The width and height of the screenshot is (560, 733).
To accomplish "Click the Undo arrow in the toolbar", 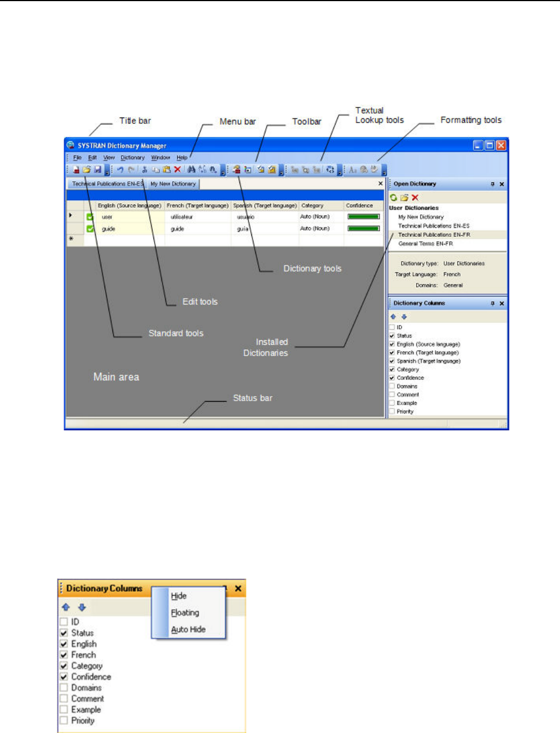I will click(120, 169).
